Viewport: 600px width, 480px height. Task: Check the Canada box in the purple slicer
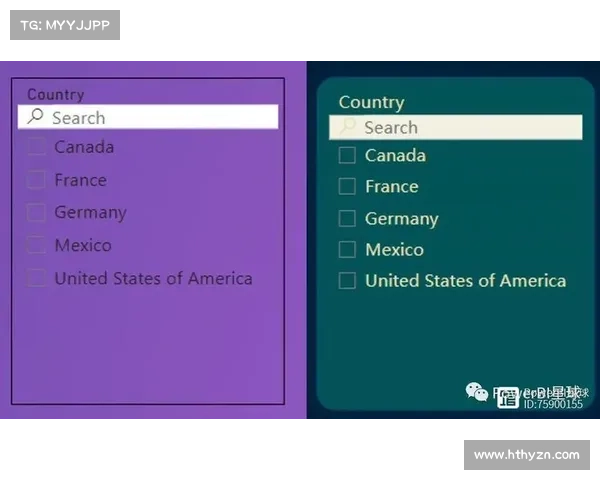pyautogui.click(x=36, y=147)
